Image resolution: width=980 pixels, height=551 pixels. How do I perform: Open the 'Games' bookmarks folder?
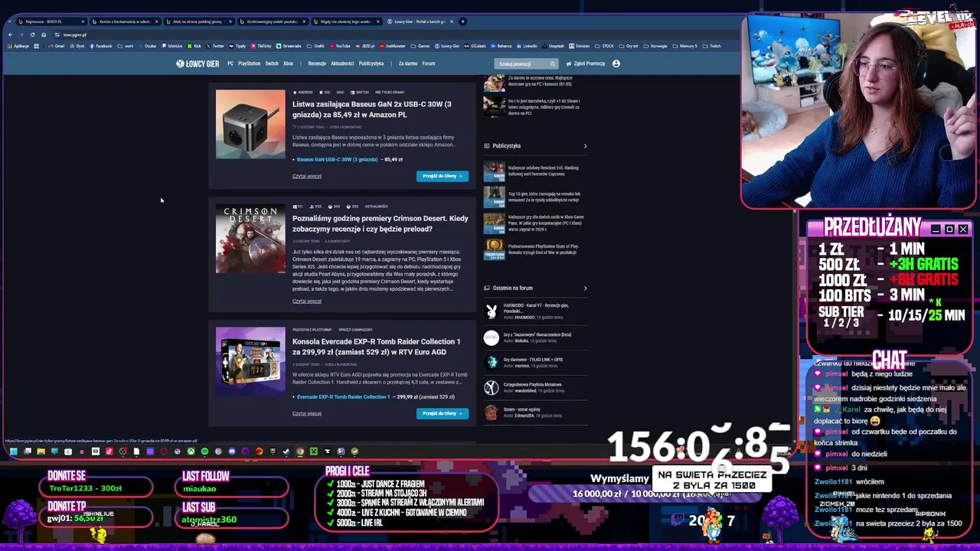tap(420, 46)
